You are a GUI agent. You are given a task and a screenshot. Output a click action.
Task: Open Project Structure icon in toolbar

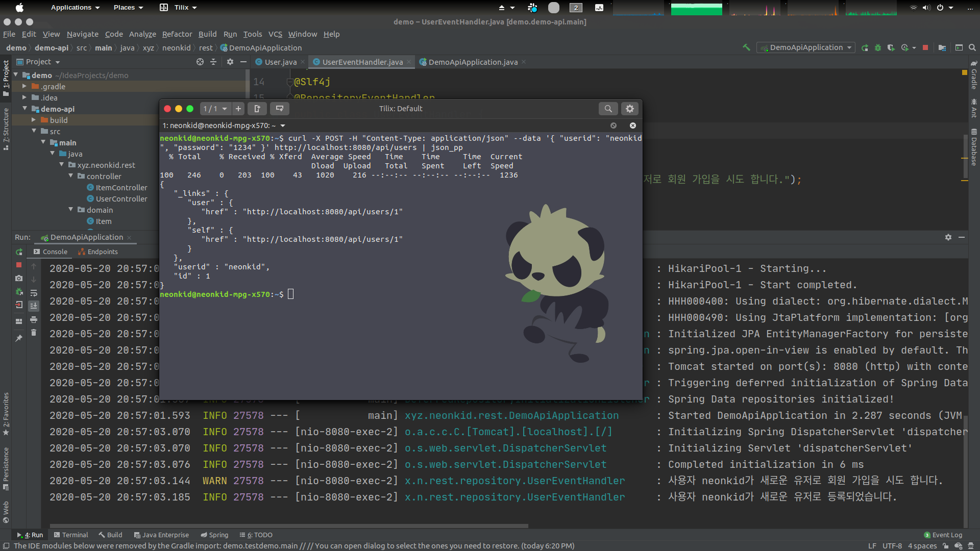click(x=942, y=47)
